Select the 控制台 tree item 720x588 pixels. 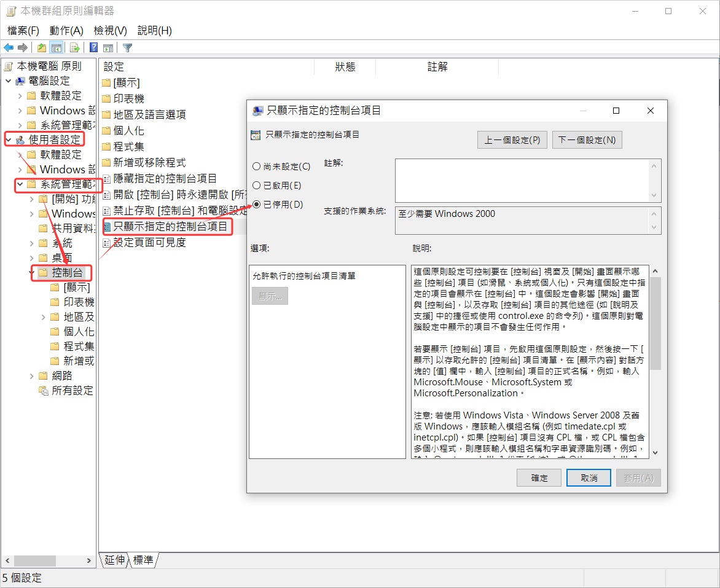click(x=67, y=273)
